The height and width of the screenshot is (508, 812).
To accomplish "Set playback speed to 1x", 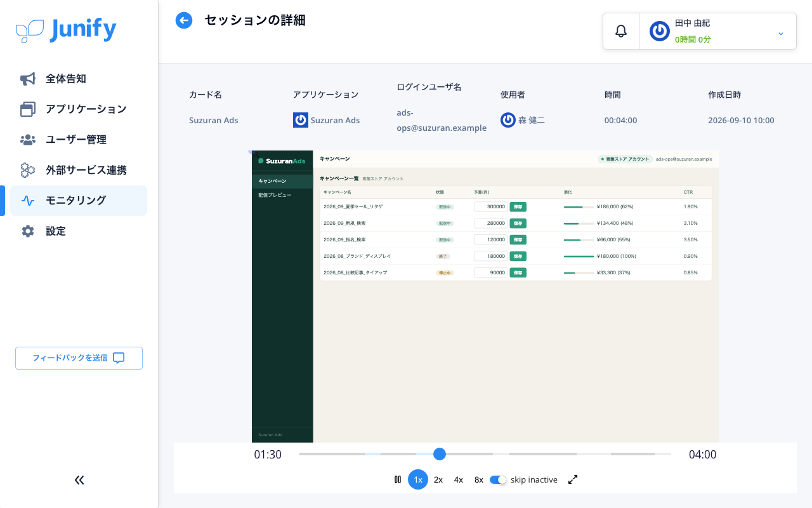I will [x=418, y=479].
